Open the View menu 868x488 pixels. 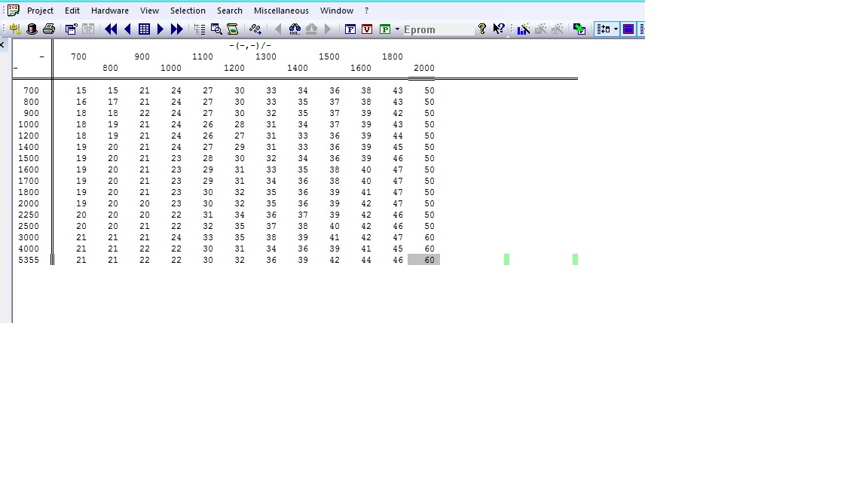149,11
